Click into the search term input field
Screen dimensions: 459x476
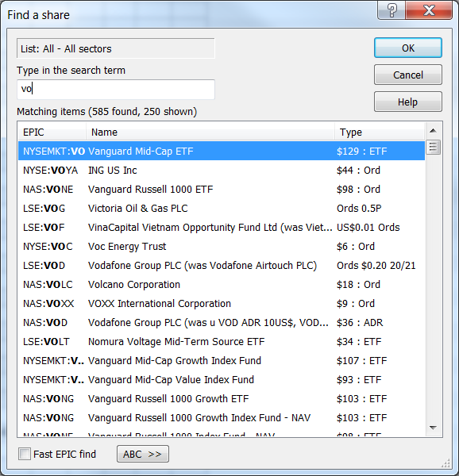(116, 89)
